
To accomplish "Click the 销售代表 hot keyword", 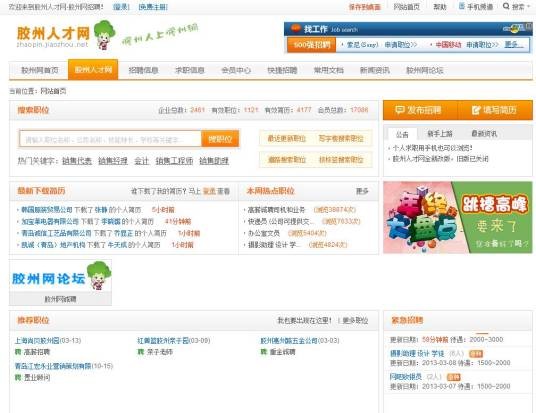I will click(77, 161).
